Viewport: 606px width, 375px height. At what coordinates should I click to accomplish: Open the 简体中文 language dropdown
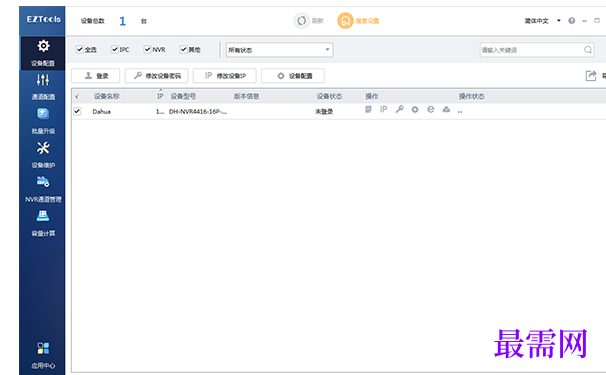542,21
